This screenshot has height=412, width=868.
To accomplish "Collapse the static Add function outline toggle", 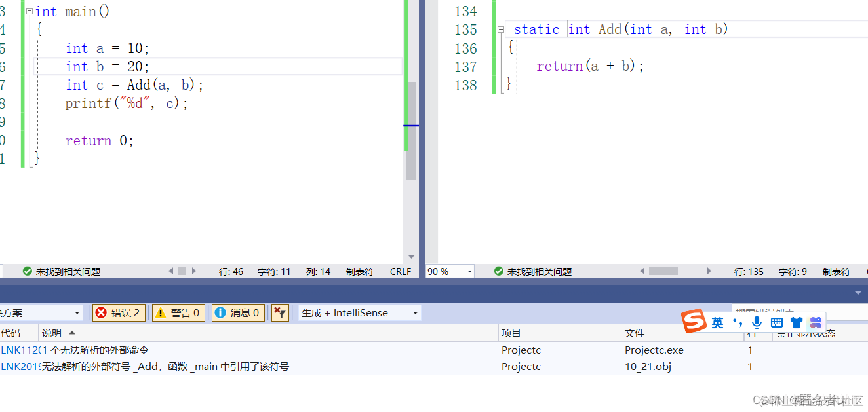I will (501, 29).
